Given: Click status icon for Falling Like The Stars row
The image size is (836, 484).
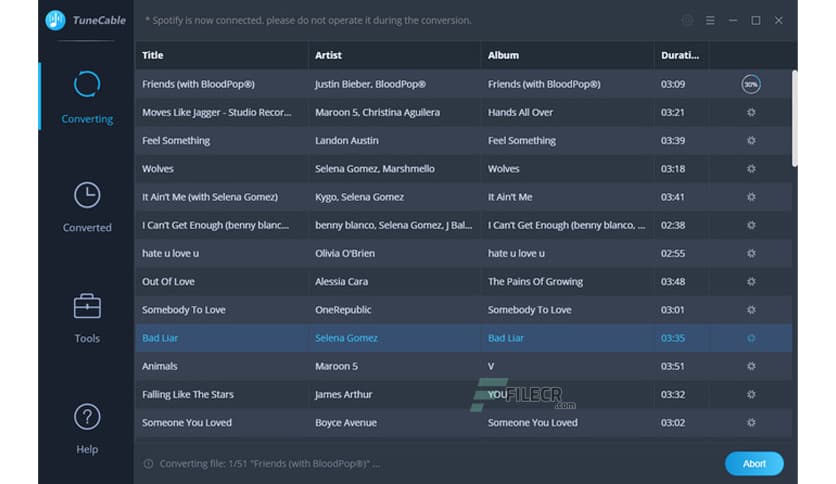Looking at the screenshot, I should (x=751, y=395).
